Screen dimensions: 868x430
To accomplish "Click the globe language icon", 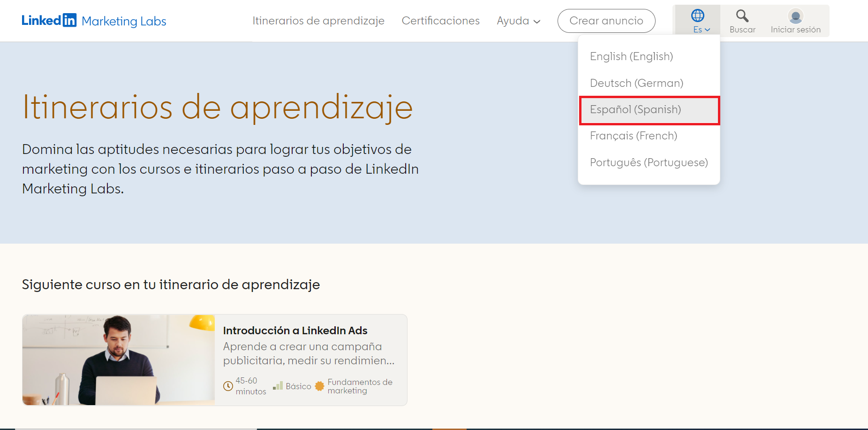I will [x=697, y=16].
